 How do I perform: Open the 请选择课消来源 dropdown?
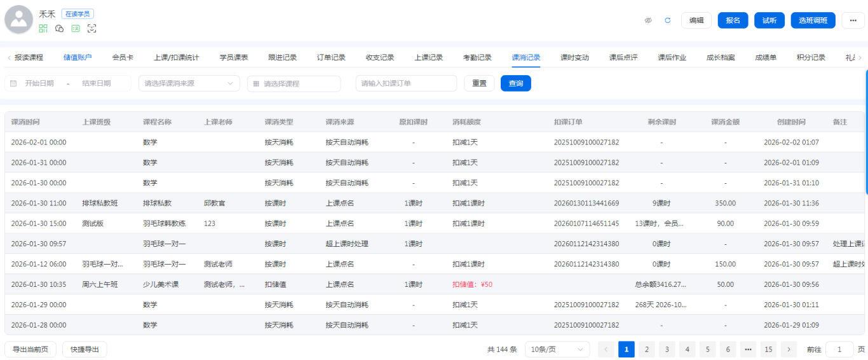[189, 83]
